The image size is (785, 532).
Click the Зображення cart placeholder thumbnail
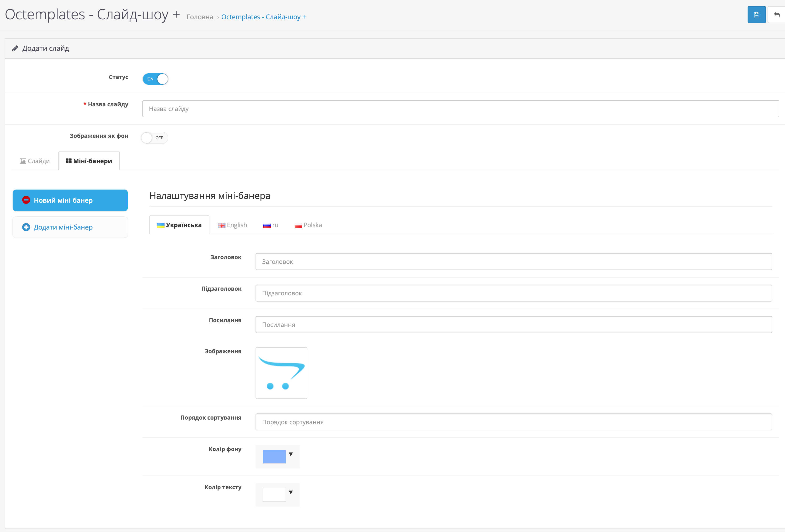pyautogui.click(x=281, y=373)
